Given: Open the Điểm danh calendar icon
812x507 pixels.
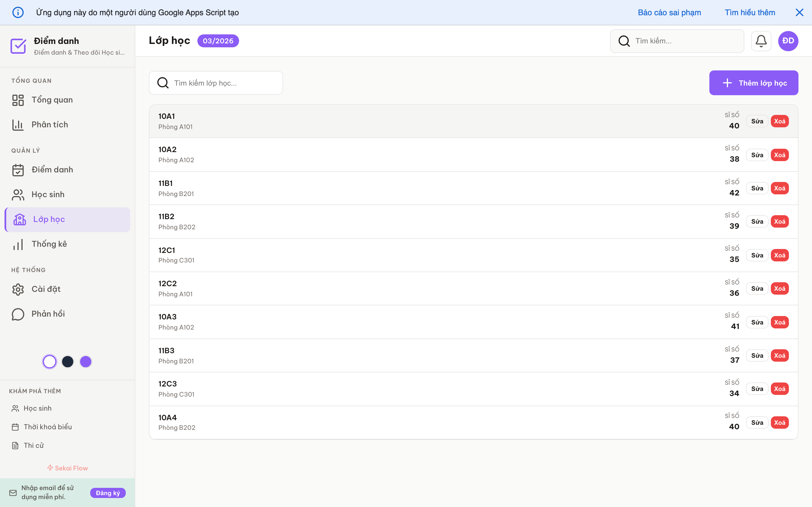Looking at the screenshot, I should pos(18,170).
